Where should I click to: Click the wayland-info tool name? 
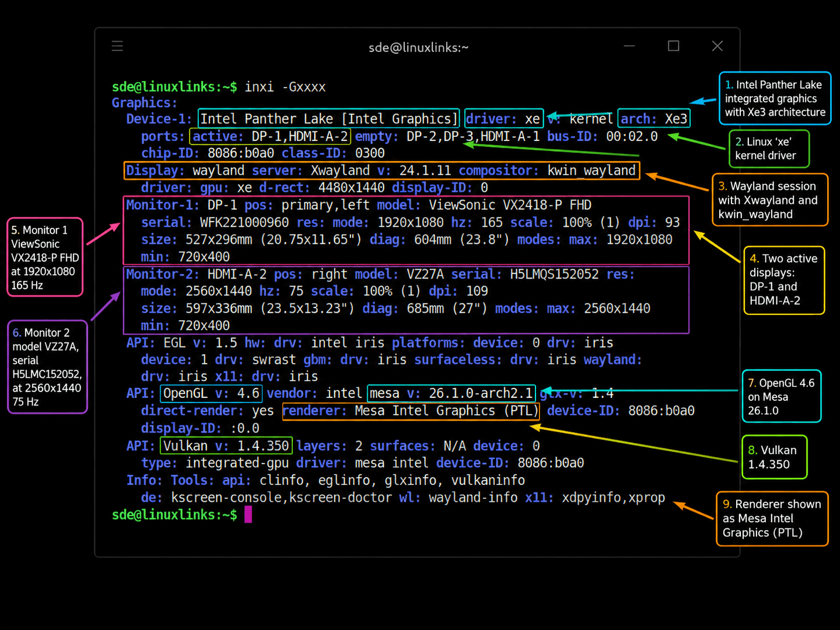point(473,498)
